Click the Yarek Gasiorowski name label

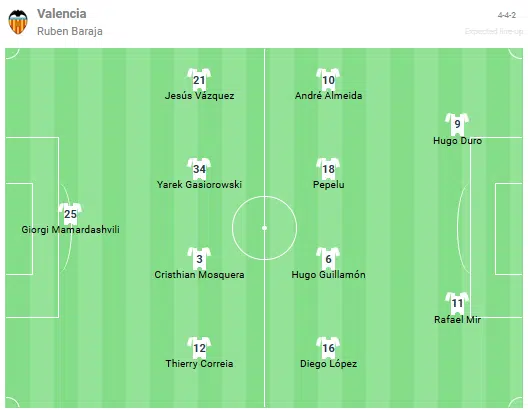pyautogui.click(x=199, y=185)
